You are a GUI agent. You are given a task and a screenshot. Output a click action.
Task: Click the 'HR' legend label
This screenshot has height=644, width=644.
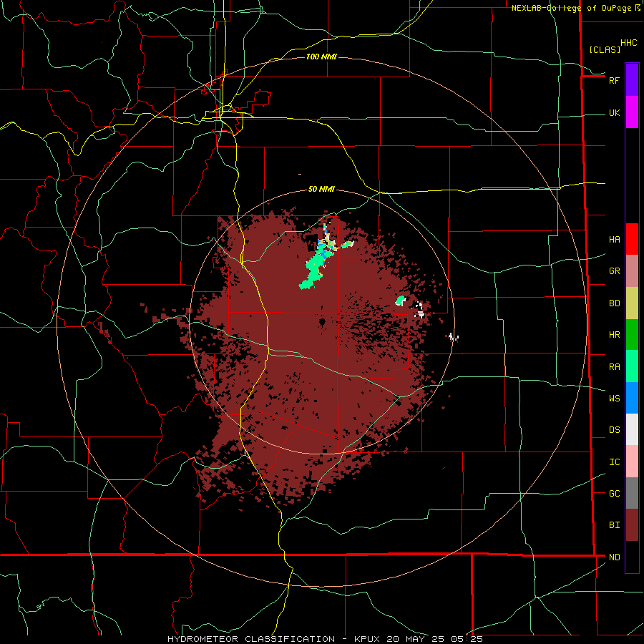[x=614, y=335]
